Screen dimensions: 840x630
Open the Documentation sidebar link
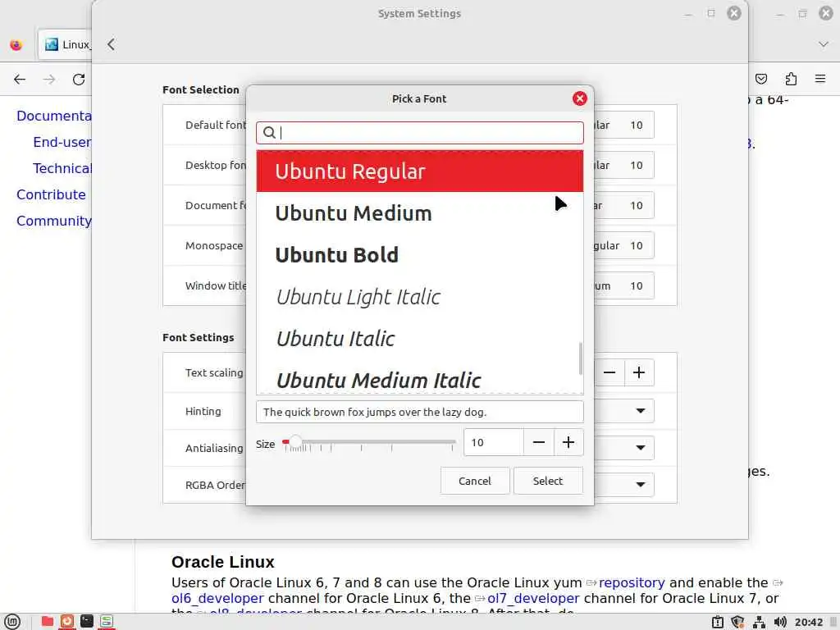[54, 116]
